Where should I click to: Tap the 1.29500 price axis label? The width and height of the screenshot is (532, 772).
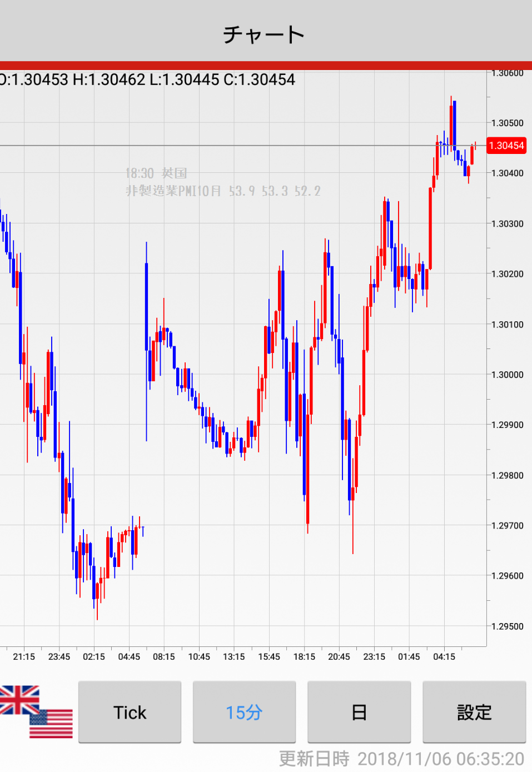pos(507,626)
